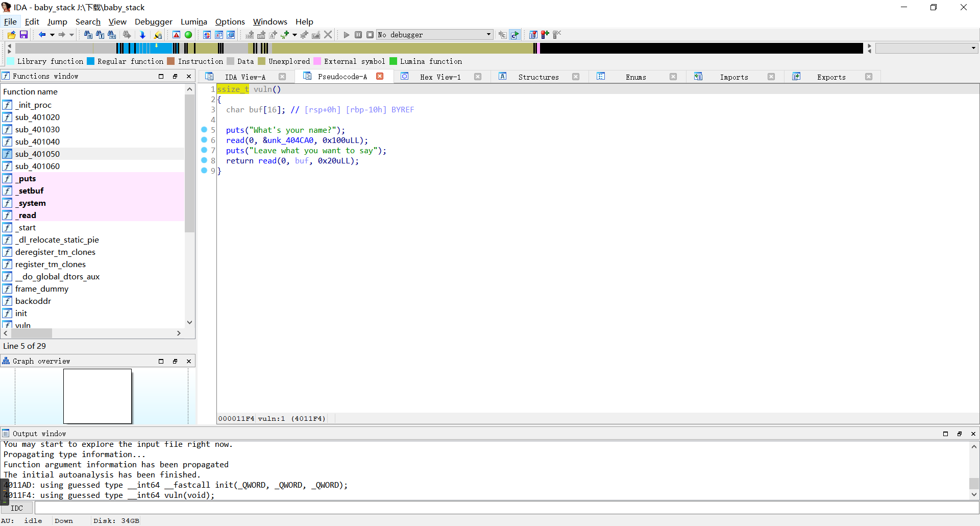Toggle breakpoint dot on line 6
The width and height of the screenshot is (980, 526).
click(x=204, y=140)
